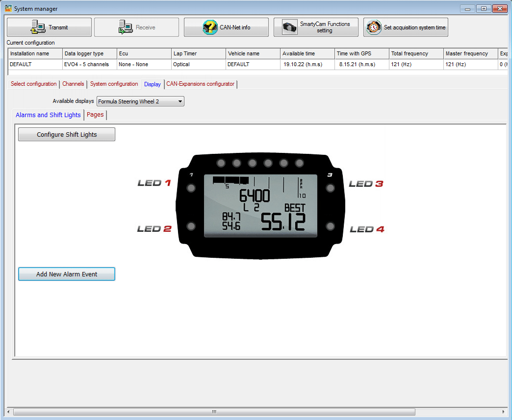Open the CAN-Expansions configurator tab
This screenshot has width=512, height=420.
coord(200,84)
